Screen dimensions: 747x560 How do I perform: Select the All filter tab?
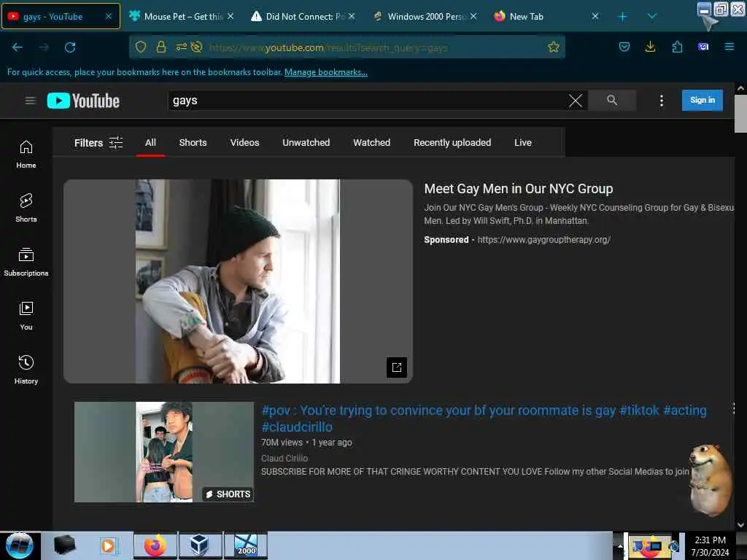tap(150, 142)
